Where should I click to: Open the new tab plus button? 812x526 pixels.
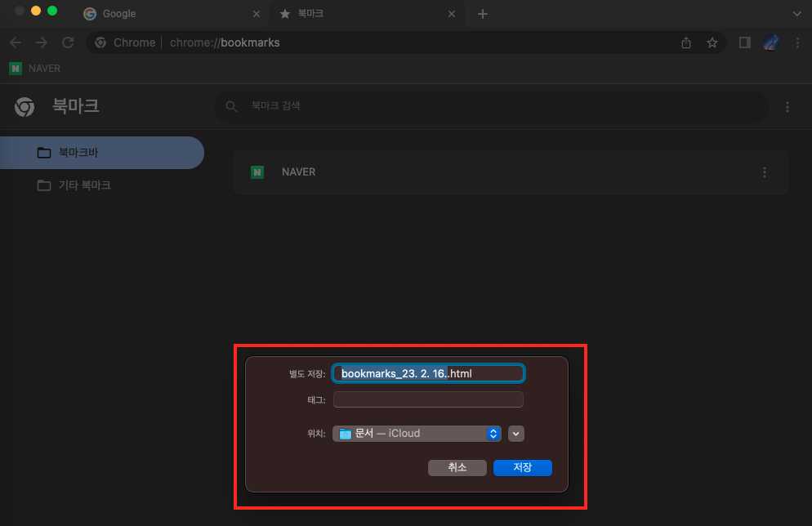[x=483, y=14]
